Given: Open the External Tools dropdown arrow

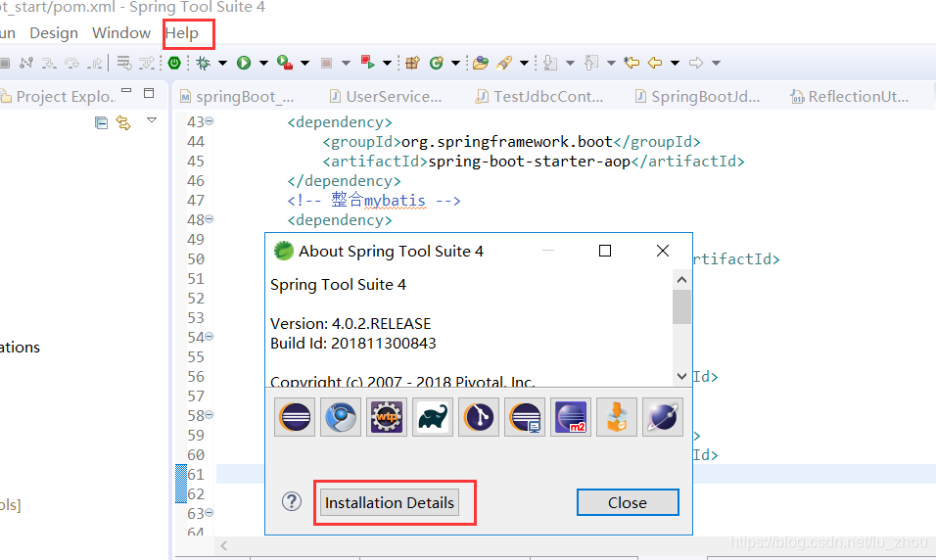Looking at the screenshot, I should (304, 63).
